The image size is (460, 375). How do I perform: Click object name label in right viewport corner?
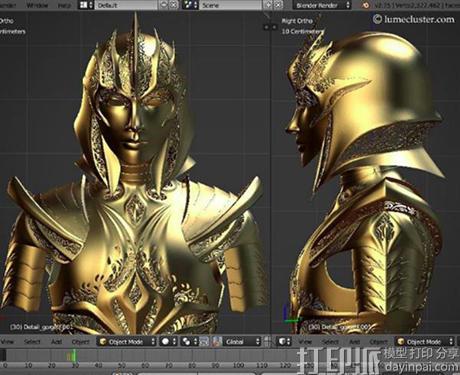click(x=340, y=327)
